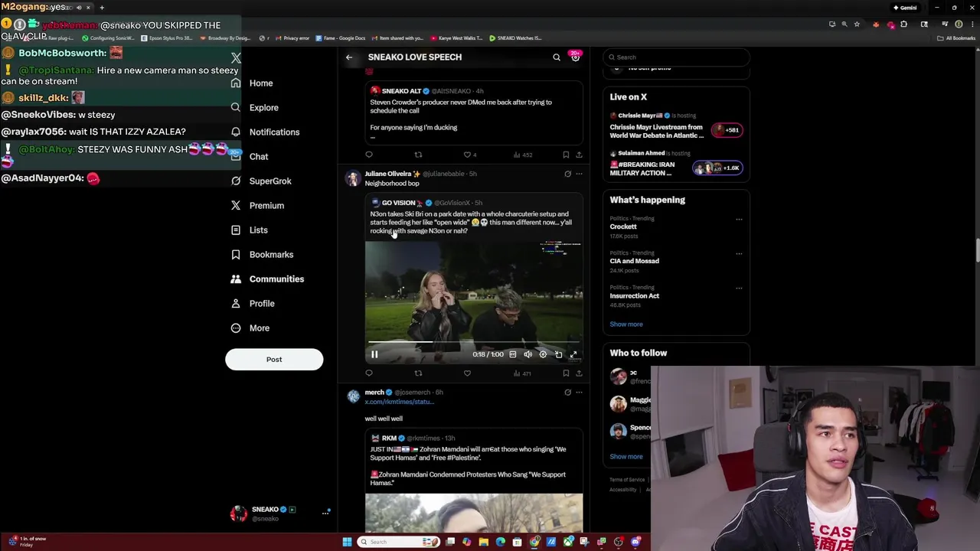This screenshot has width=980, height=551.
Task: Enable picture-in-picture for the video
Action: pos(558,354)
